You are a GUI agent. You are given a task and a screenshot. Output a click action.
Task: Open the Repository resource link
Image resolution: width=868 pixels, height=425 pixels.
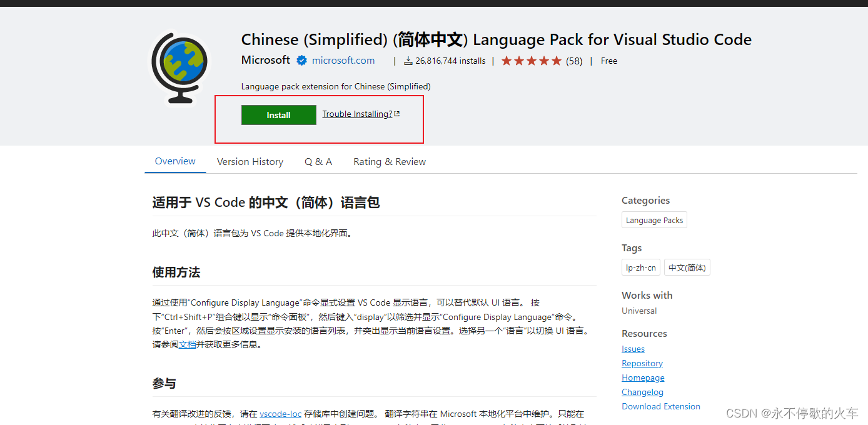[642, 363]
